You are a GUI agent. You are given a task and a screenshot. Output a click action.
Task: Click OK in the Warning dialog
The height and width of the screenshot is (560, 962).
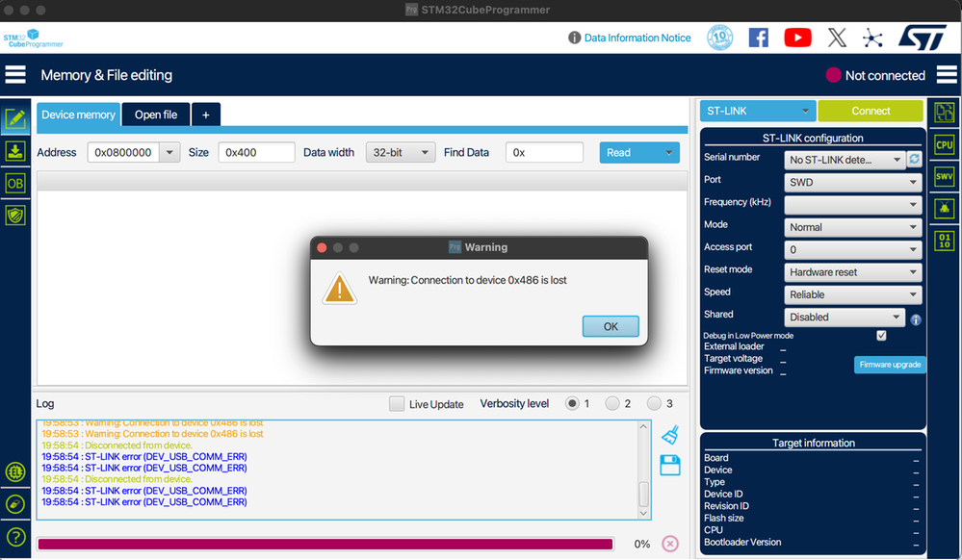tap(611, 326)
